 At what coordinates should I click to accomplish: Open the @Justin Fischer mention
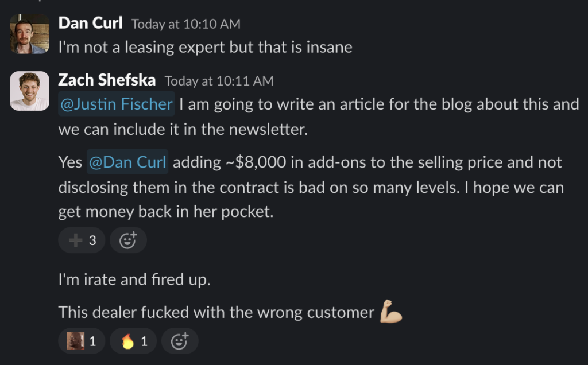click(117, 104)
